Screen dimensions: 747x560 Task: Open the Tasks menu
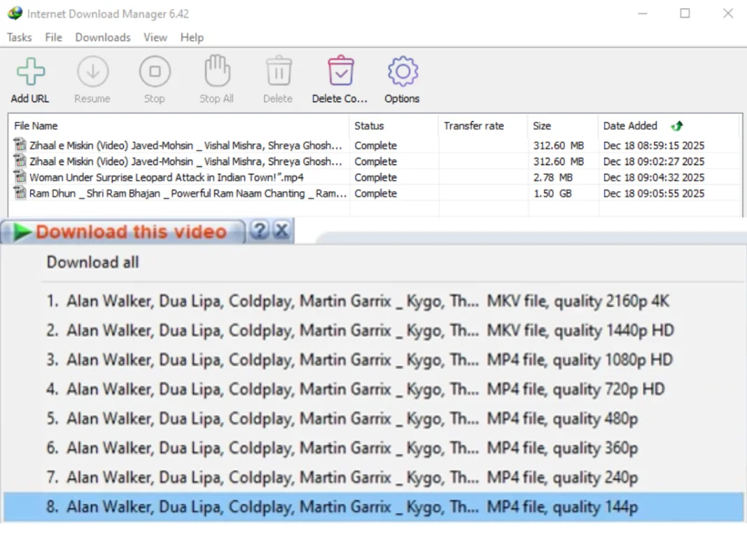point(19,37)
